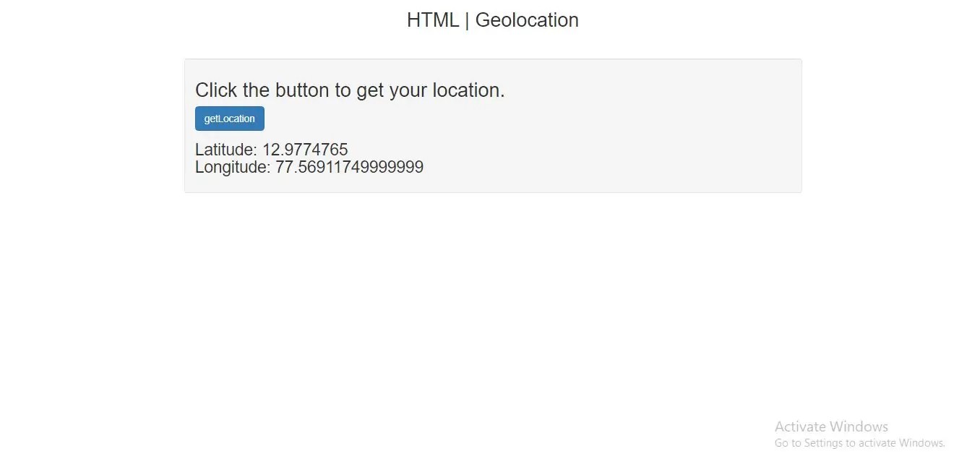This screenshot has height=464, width=980.
Task: Select the Latitude label text
Action: [x=227, y=149]
